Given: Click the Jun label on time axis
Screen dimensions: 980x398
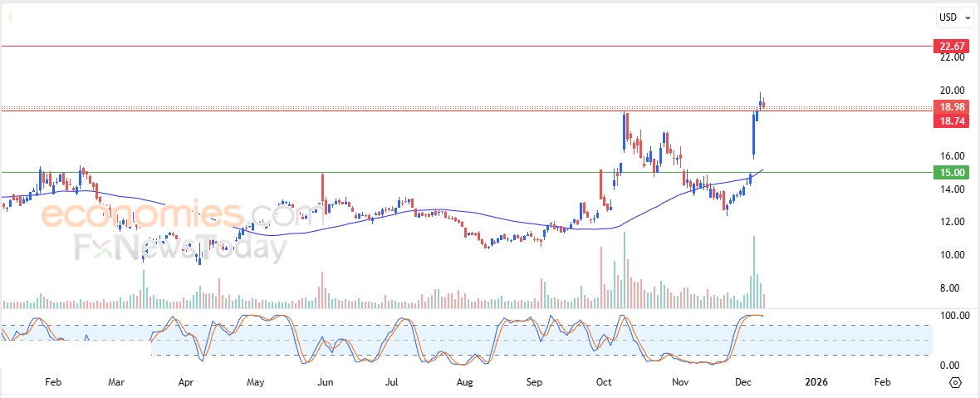Looking at the screenshot, I should coord(325,381).
